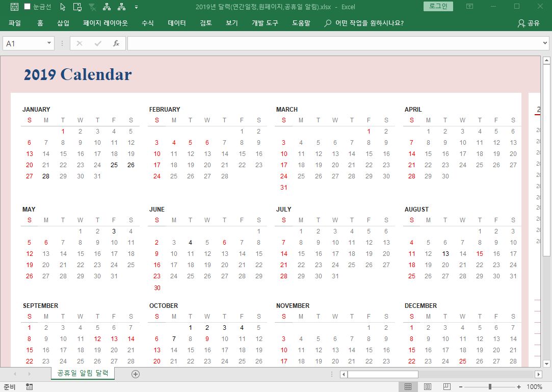This screenshot has height=392, width=552.
Task: Click the 100% zoom level
Action: pyautogui.click(x=534, y=387)
